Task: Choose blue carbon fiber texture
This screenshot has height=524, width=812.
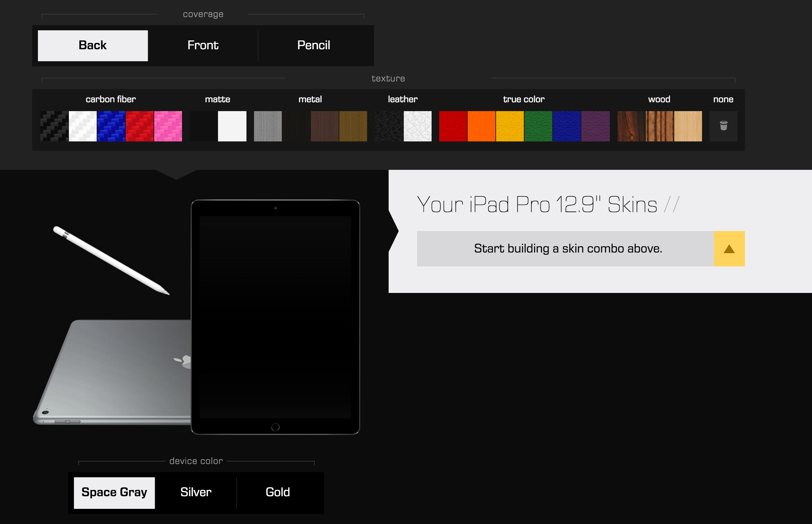Action: pos(112,126)
